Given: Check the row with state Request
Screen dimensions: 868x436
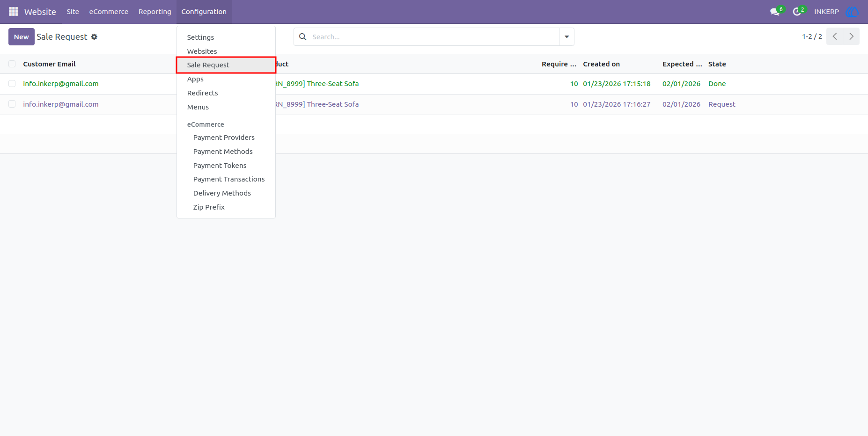Looking at the screenshot, I should 12,104.
